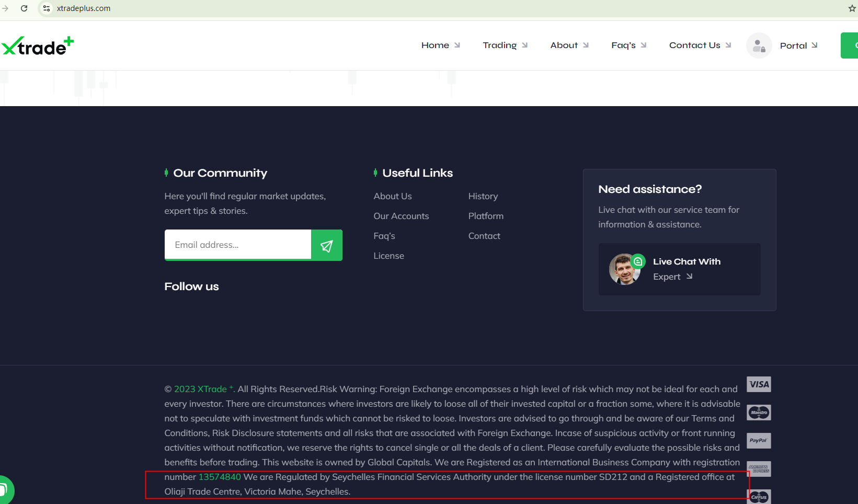Click registration number 13574840 link
Screen dimensions: 858x504
click(x=220, y=477)
